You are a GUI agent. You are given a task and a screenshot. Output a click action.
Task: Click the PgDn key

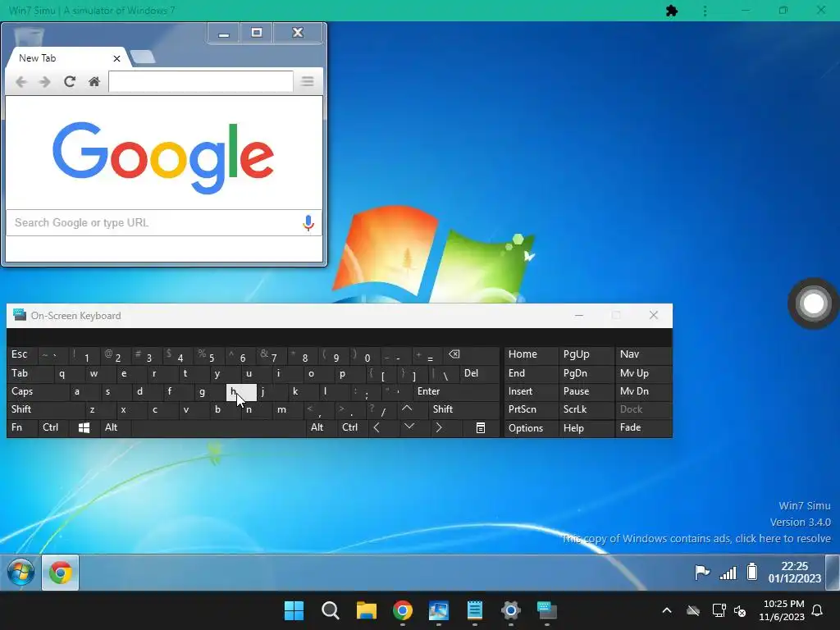pos(587,373)
